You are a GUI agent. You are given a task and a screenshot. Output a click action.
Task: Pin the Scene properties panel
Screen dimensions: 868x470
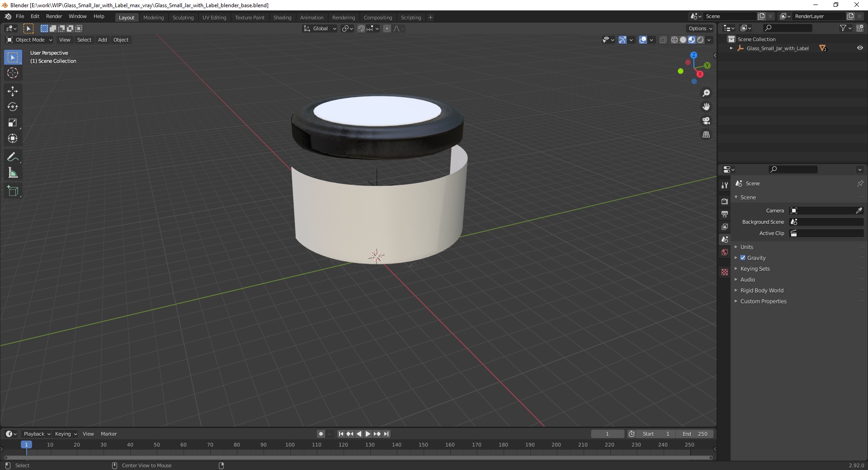click(860, 183)
